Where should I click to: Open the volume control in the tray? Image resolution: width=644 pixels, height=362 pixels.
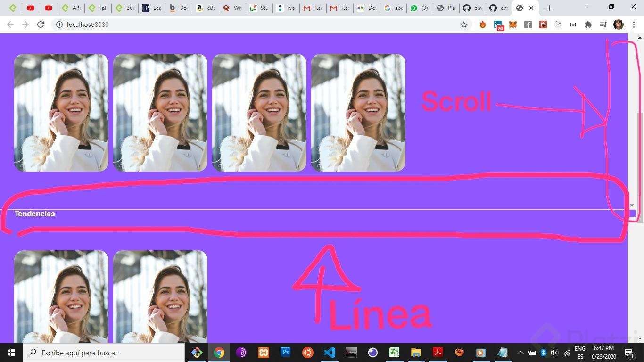554,353
